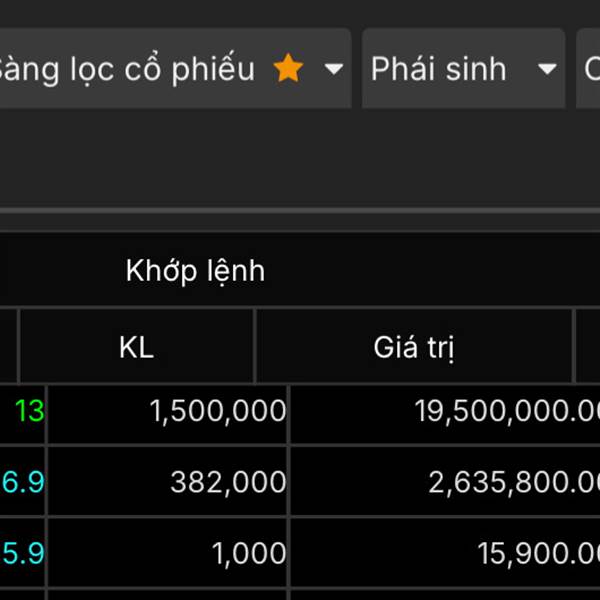Select the Sàng lọc cổ phiếu tab label
The image size is (600, 600).
[126, 69]
